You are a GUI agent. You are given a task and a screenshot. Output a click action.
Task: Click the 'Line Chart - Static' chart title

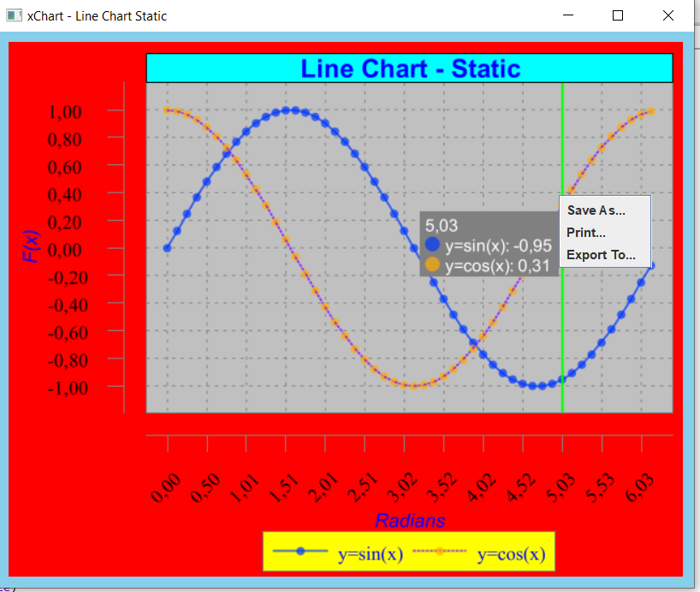click(410, 68)
